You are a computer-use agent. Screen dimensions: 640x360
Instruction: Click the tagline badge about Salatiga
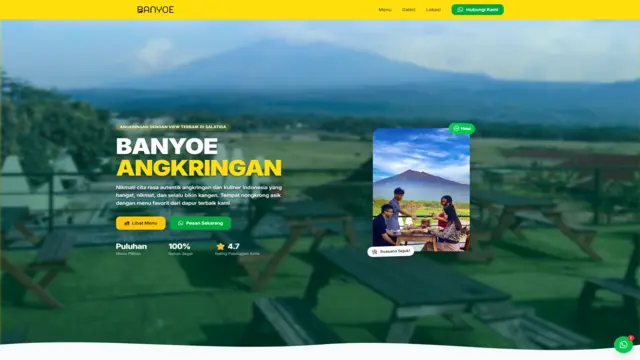pyautogui.click(x=173, y=127)
